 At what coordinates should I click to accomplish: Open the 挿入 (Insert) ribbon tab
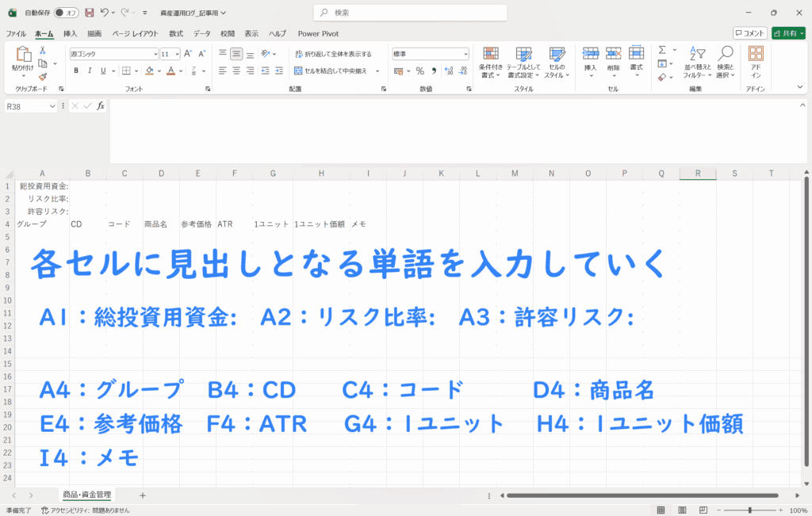pos(71,33)
